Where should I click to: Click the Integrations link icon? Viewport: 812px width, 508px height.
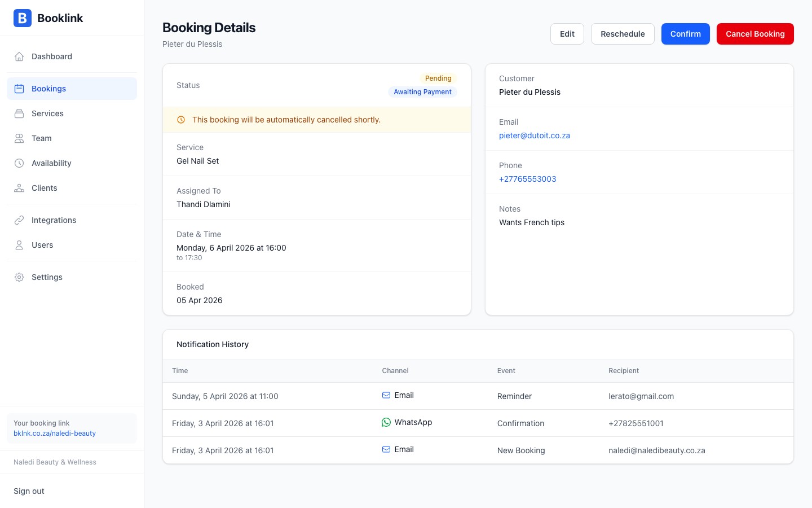(x=19, y=220)
